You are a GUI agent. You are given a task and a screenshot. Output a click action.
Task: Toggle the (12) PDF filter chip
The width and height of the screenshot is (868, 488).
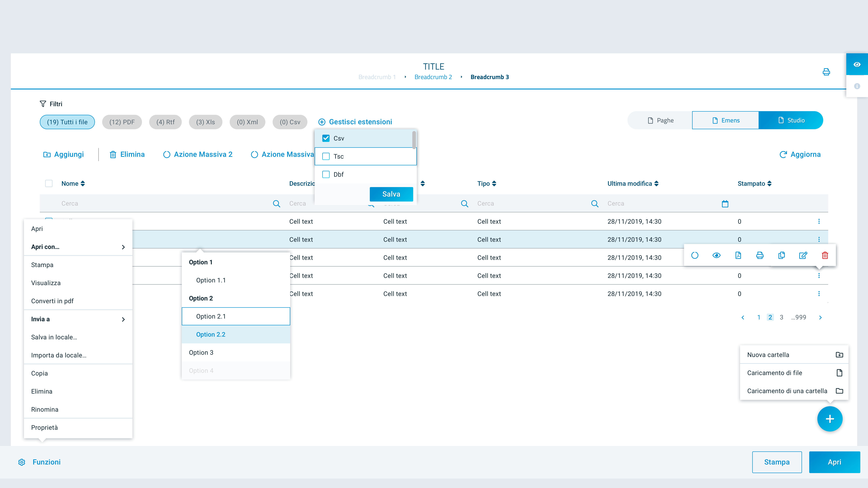(122, 122)
